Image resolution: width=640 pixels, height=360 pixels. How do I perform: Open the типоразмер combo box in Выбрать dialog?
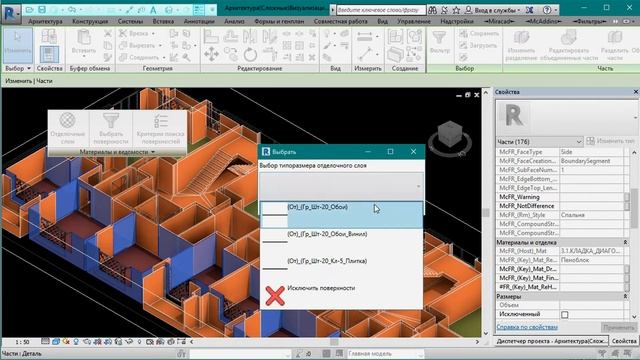(341, 186)
